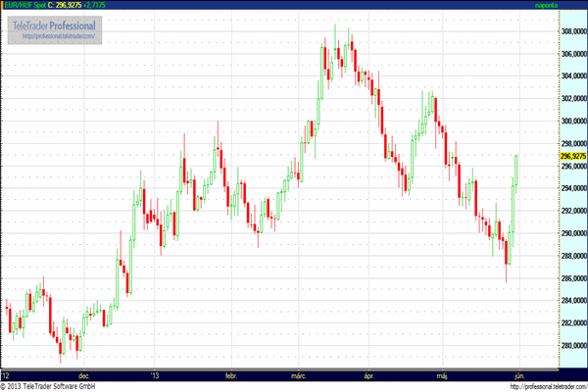Select the 'jún.' marker on the time axis
The image size is (588, 392).
click(518, 374)
